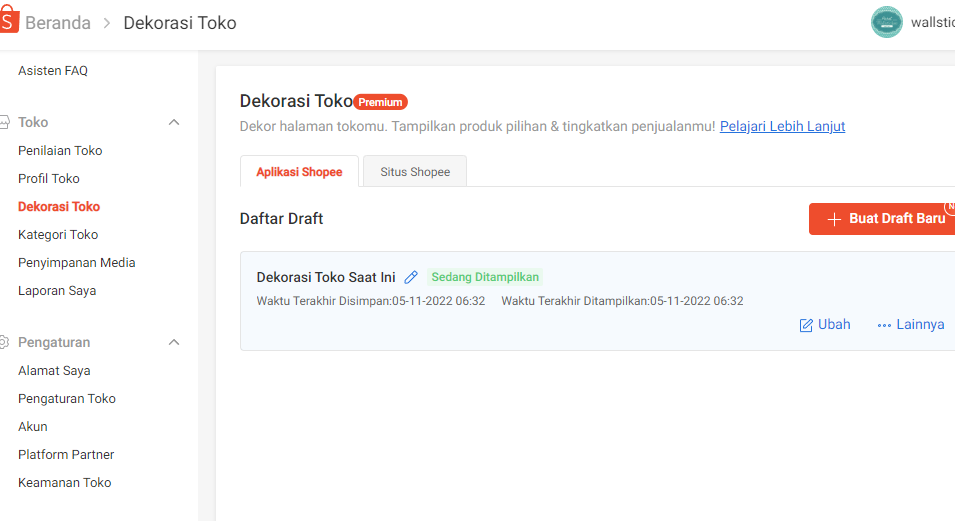Collapse the Pengaturan sidebar section
955x521 pixels.
click(x=174, y=342)
